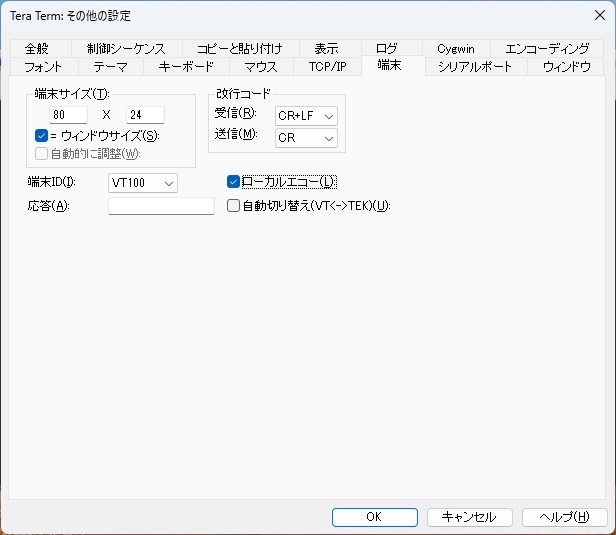Expand the 端末ID VT100 dropdown
This screenshot has height=535, width=616.
pos(143,183)
